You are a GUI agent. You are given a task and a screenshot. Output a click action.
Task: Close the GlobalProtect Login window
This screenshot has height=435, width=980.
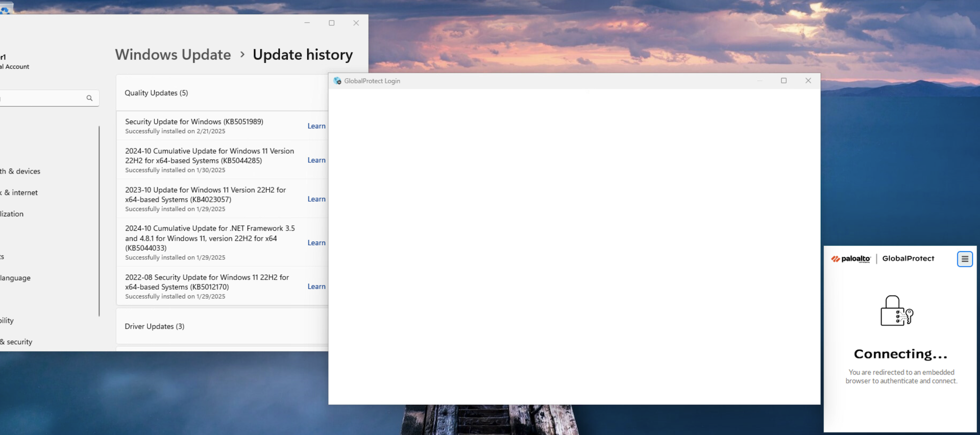[808, 81]
